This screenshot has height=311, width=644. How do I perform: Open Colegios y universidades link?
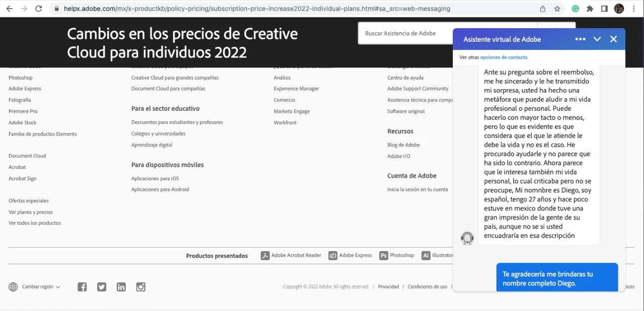point(158,134)
